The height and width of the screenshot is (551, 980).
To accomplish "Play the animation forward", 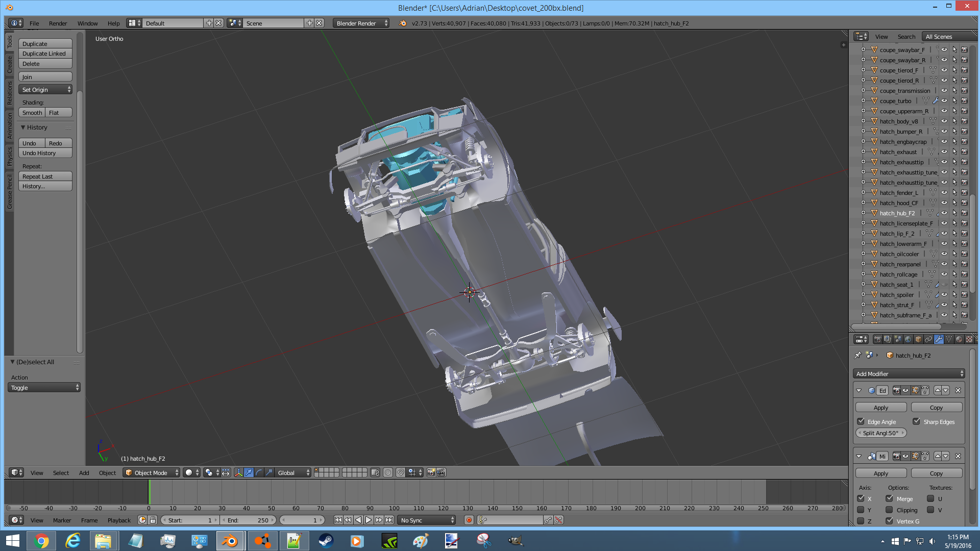I will 369,520.
